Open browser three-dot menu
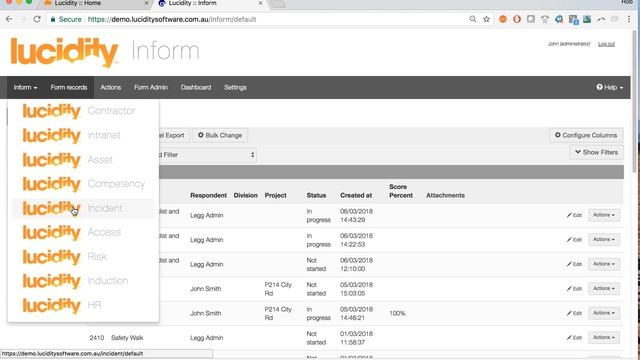 [629, 19]
